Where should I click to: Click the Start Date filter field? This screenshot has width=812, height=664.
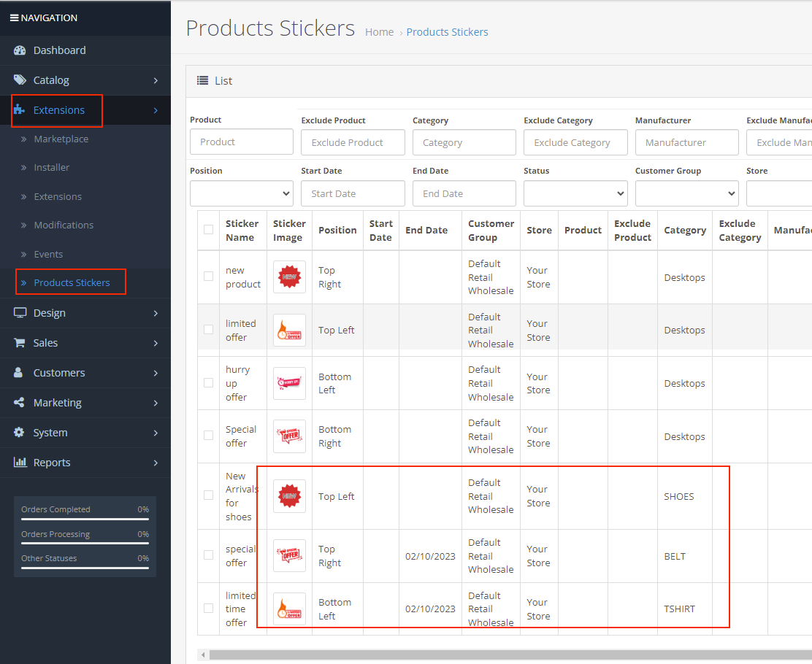tap(353, 193)
